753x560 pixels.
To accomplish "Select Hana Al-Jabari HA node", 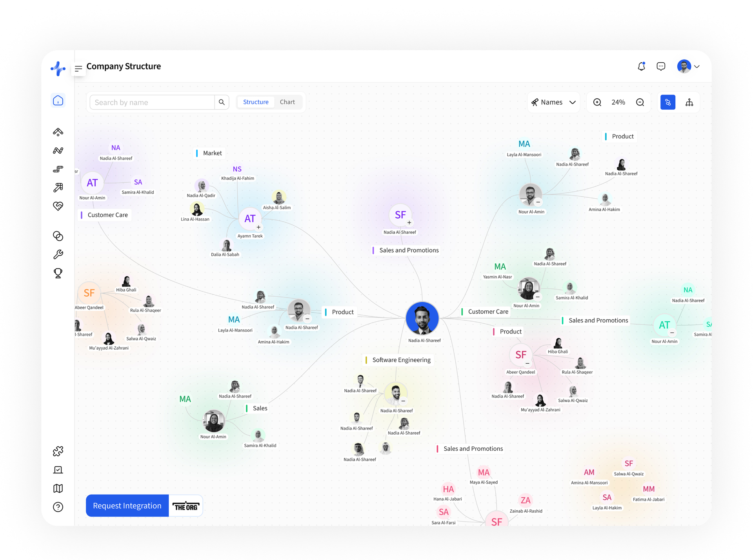I will click(448, 489).
